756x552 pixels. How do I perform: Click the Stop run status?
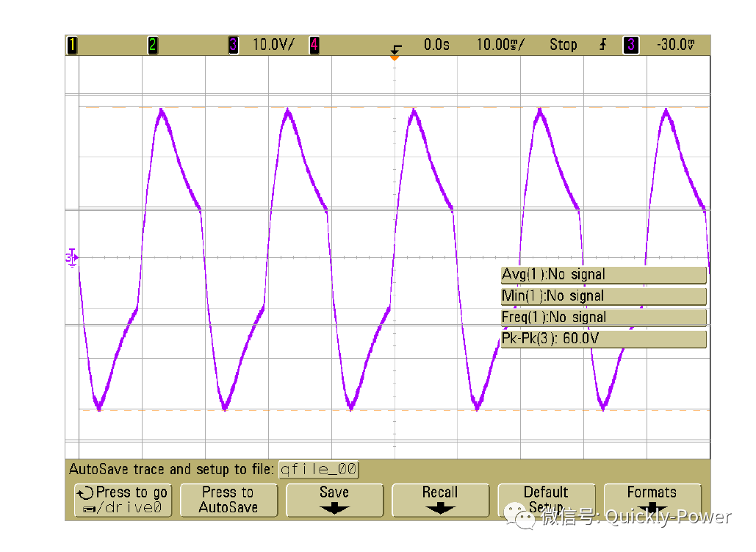[x=563, y=45]
